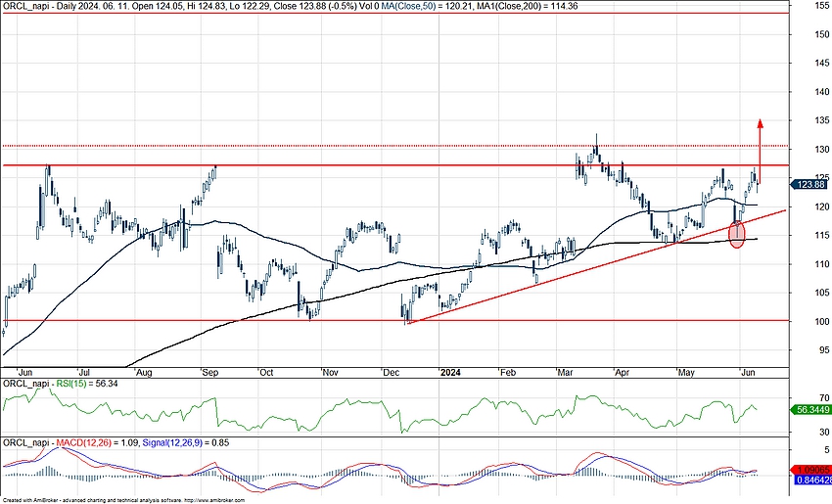Image resolution: width=832 pixels, height=504 pixels.
Task: Click the red 1.09065 MACD value tag
Action: [x=810, y=470]
